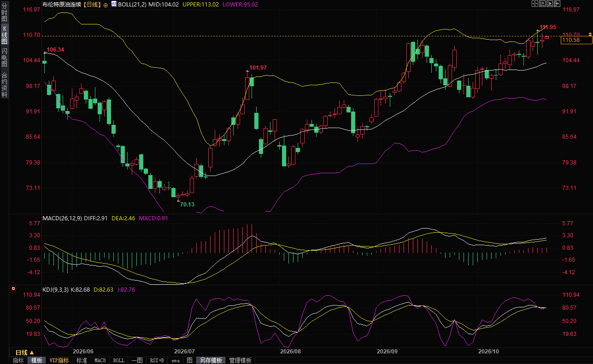Apply the BOLL template
The width and height of the screenshot is (593, 364).
119,360
